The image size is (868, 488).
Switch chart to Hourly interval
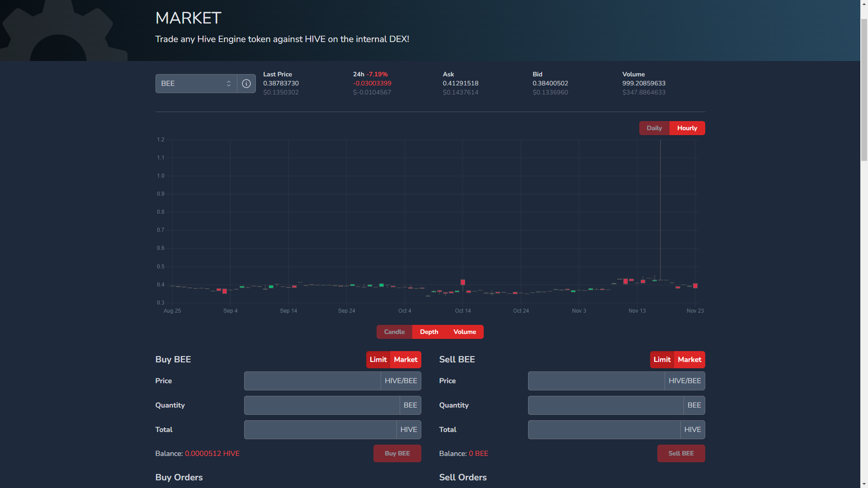point(687,128)
